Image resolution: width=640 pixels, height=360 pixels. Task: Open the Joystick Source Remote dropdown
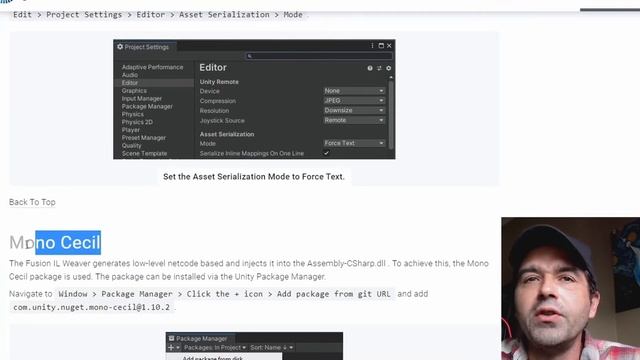(354, 120)
